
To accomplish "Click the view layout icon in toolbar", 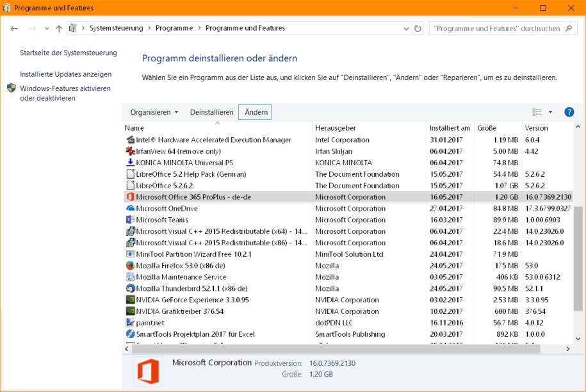I will [537, 112].
